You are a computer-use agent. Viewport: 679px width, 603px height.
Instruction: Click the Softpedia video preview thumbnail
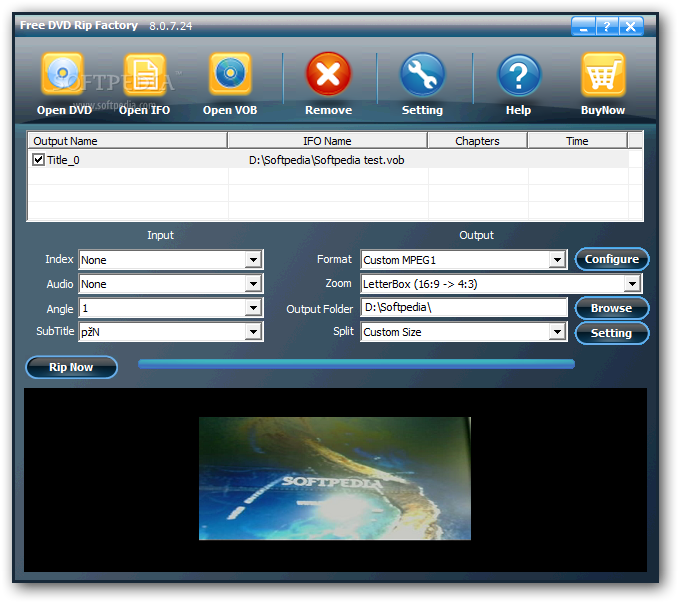(x=335, y=478)
